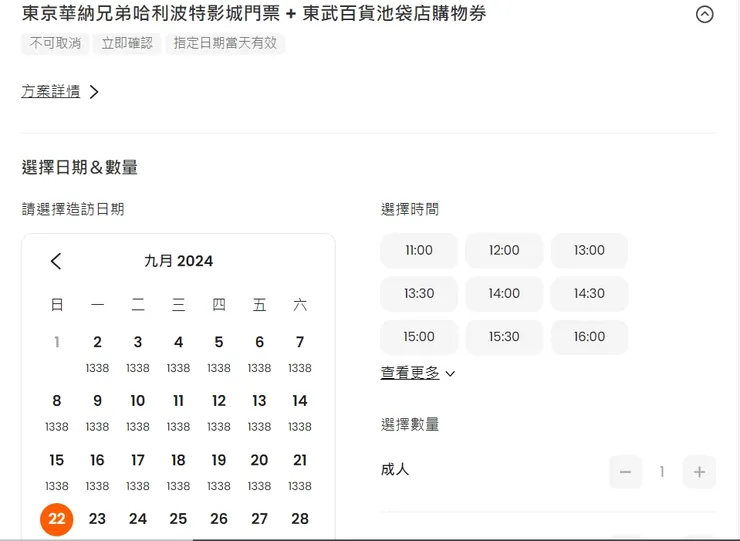The height and width of the screenshot is (541, 740).
Task: Choose the 27th on the calendar
Action: tap(259, 519)
